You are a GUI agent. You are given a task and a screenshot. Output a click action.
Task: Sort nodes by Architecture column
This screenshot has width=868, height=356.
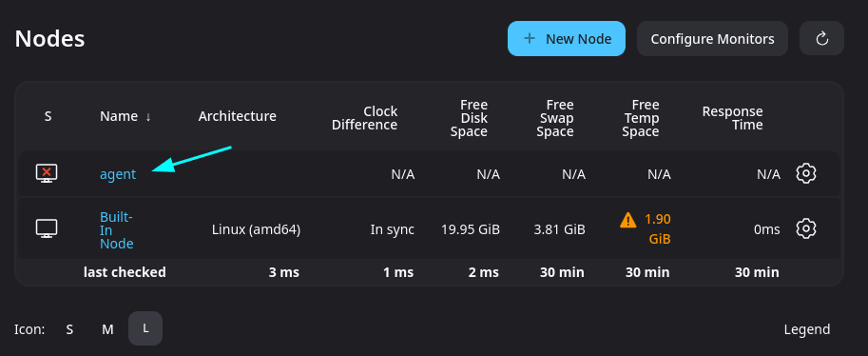click(x=238, y=116)
